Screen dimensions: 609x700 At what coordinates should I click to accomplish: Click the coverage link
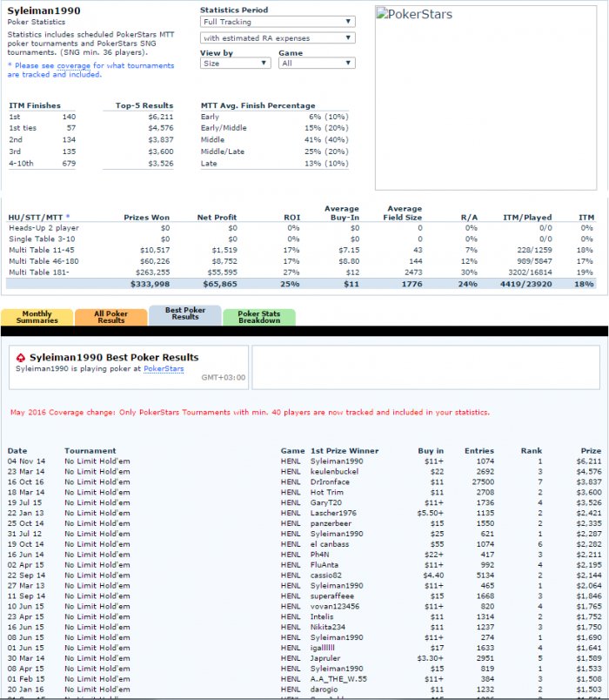[x=74, y=65]
